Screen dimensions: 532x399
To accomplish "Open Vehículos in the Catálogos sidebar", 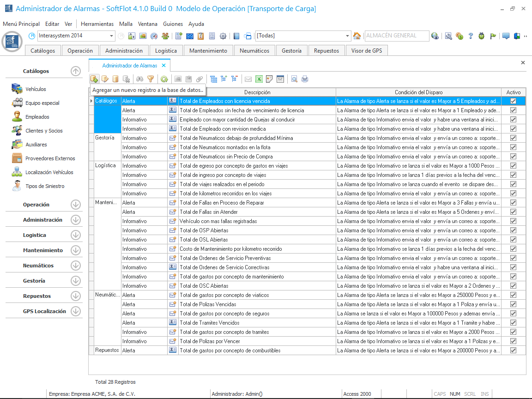I will click(x=36, y=89).
